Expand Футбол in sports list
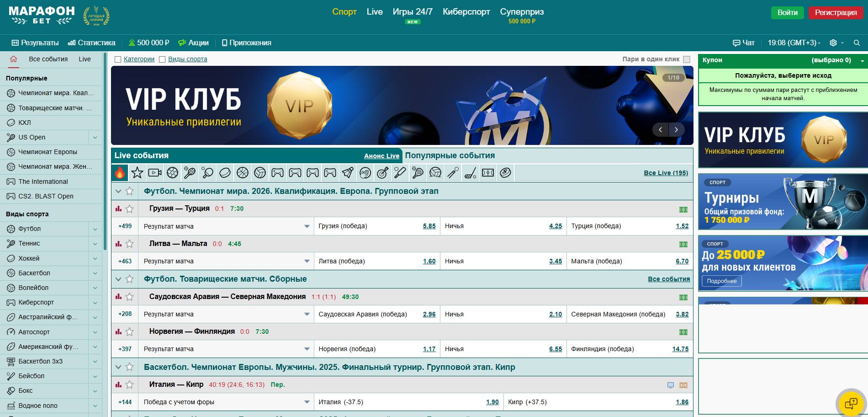868x417 pixels. click(95, 229)
